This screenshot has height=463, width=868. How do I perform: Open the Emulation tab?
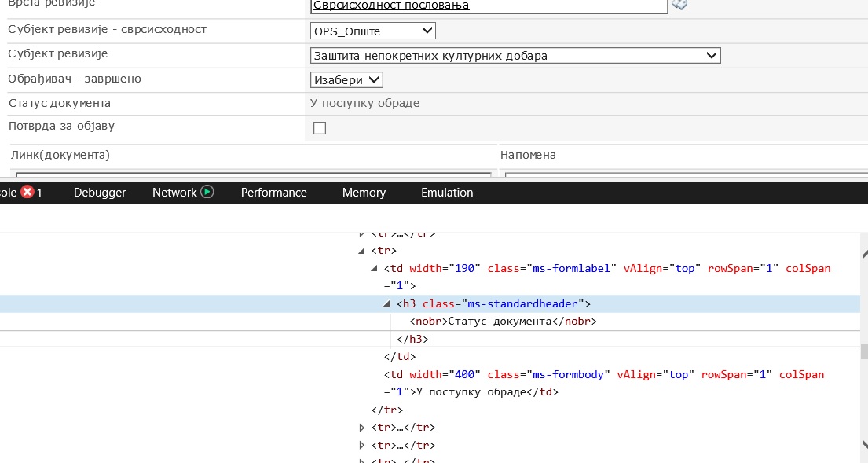447,192
